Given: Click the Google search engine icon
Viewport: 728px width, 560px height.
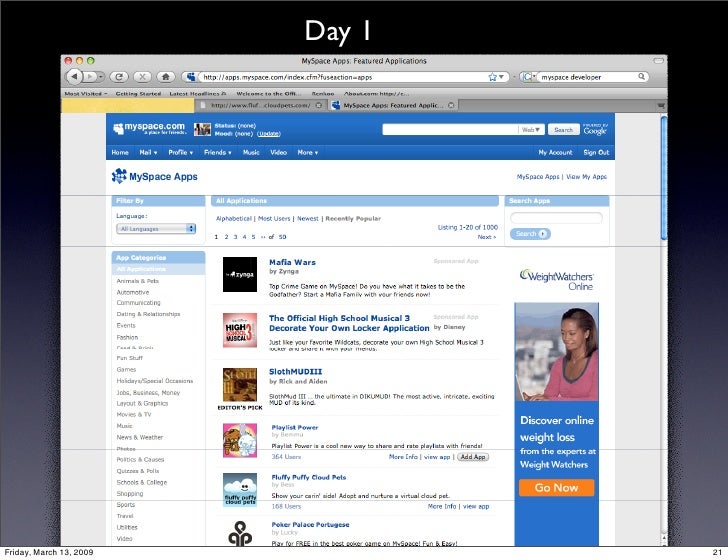Looking at the screenshot, I should (527, 77).
